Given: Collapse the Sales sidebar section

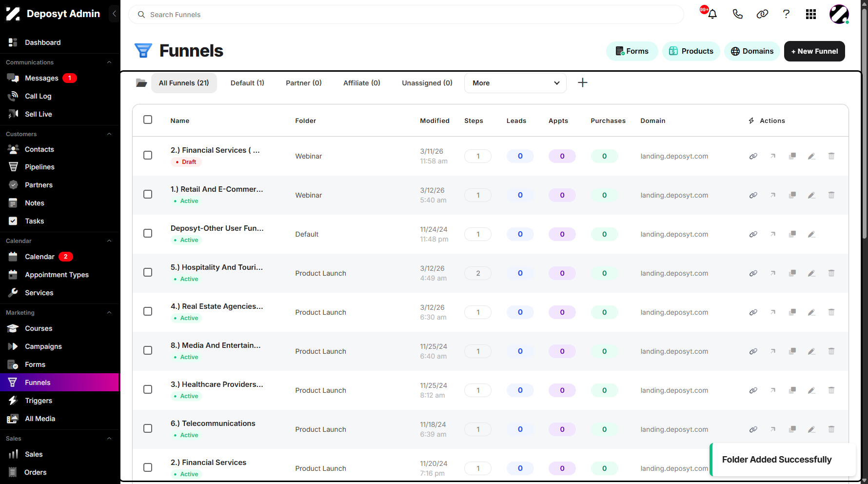Looking at the screenshot, I should (109, 439).
